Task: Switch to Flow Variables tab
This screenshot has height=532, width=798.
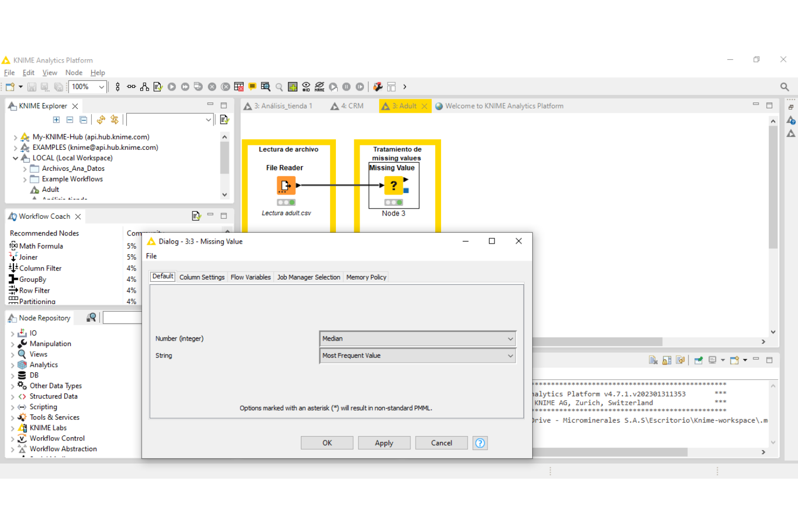Action: 251,278
